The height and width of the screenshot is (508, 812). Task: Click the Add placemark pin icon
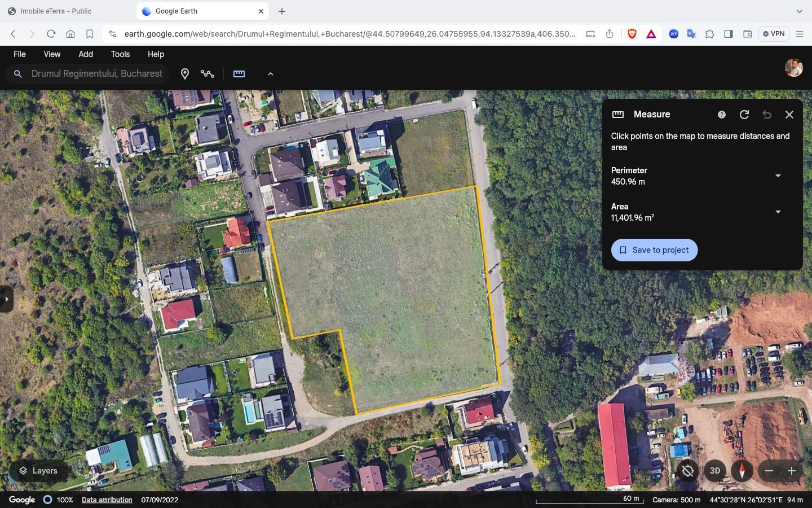click(184, 74)
